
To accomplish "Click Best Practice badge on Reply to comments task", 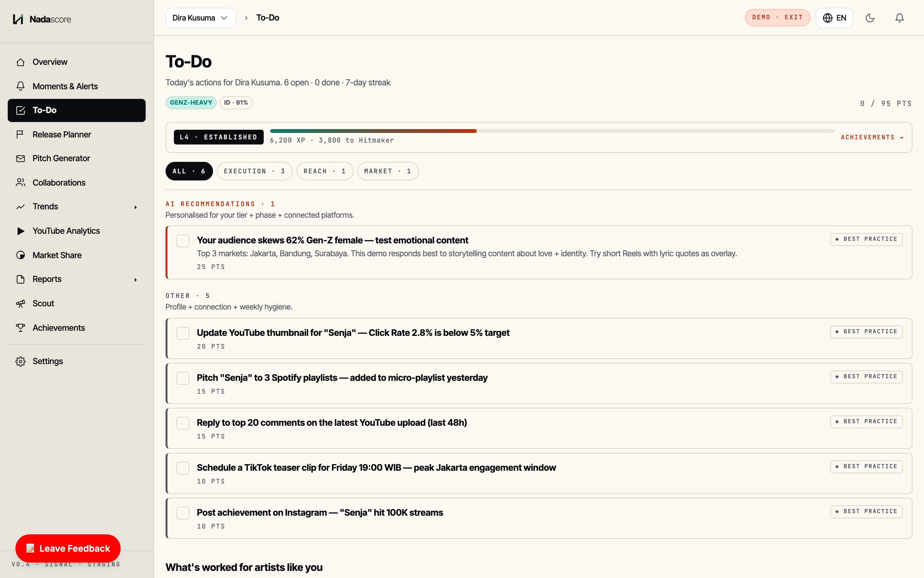I will [x=866, y=422].
